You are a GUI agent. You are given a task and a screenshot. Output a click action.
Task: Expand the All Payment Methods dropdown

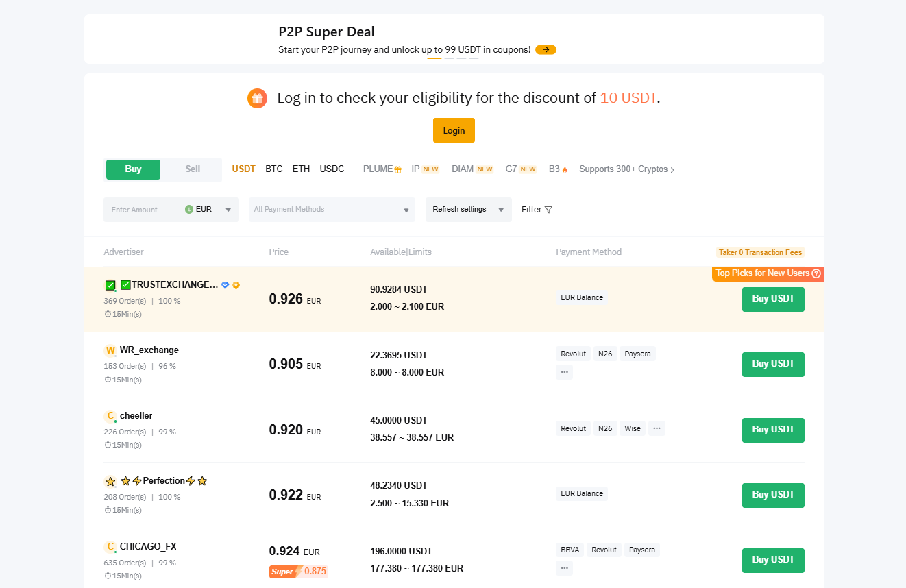click(332, 210)
